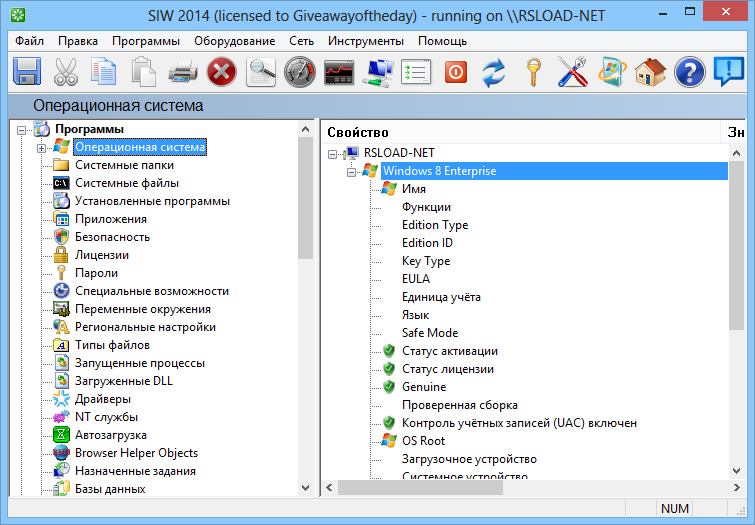Open the Сеть menu
Image resolution: width=755 pixels, height=525 pixels.
click(x=301, y=41)
